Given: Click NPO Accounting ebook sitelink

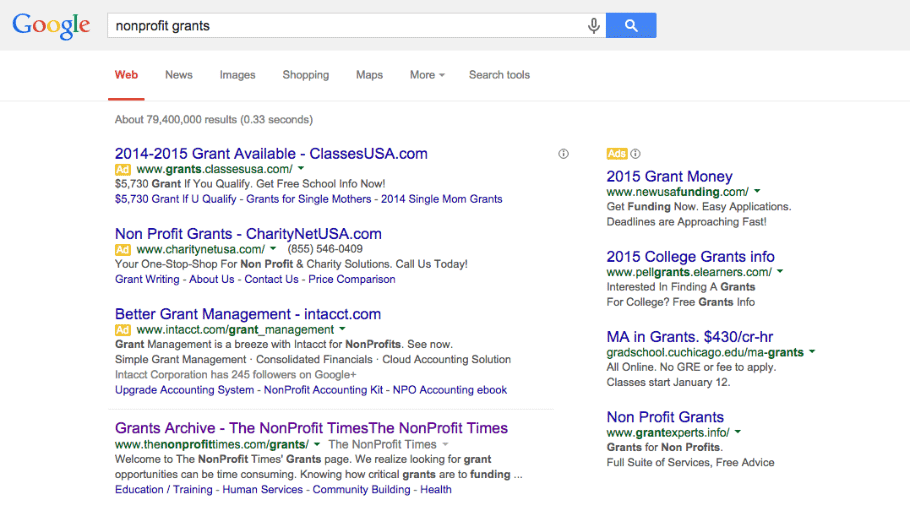Looking at the screenshot, I should tap(450, 390).
